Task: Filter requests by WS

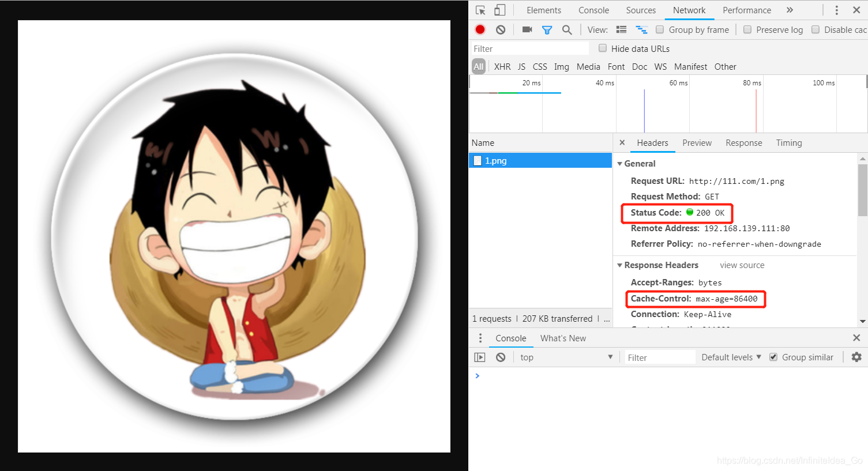Action: (660, 67)
